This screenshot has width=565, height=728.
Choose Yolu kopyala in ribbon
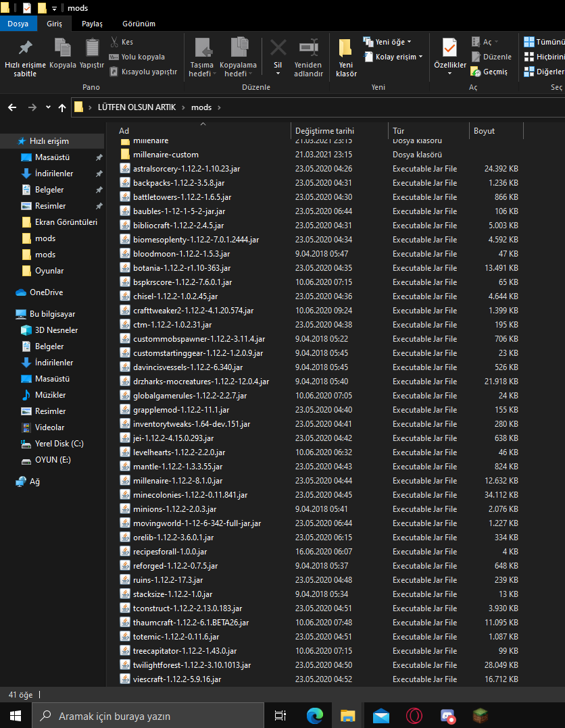137,57
